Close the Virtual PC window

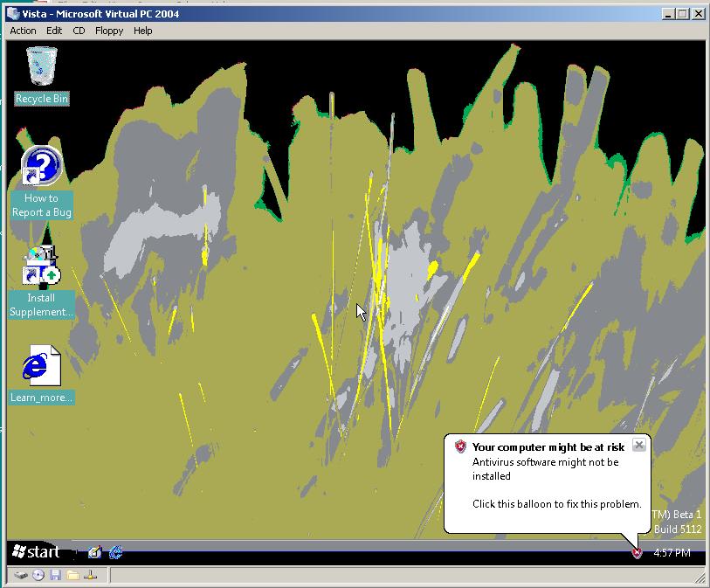coord(699,14)
